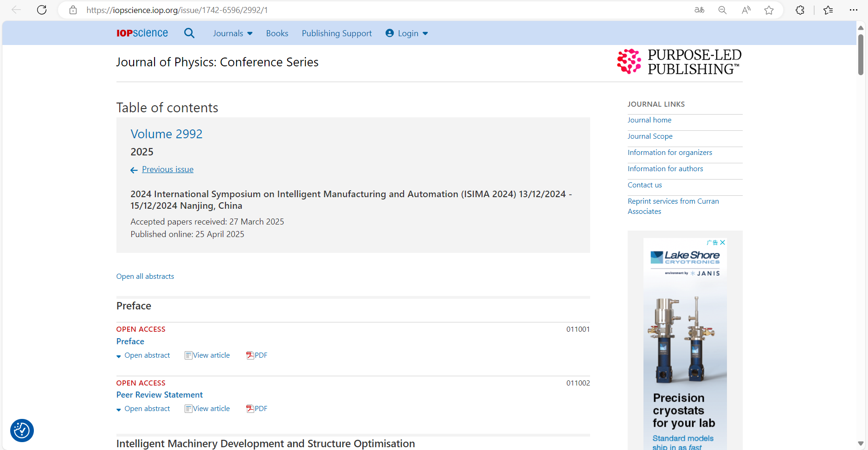View site information lock icon

[73, 10]
